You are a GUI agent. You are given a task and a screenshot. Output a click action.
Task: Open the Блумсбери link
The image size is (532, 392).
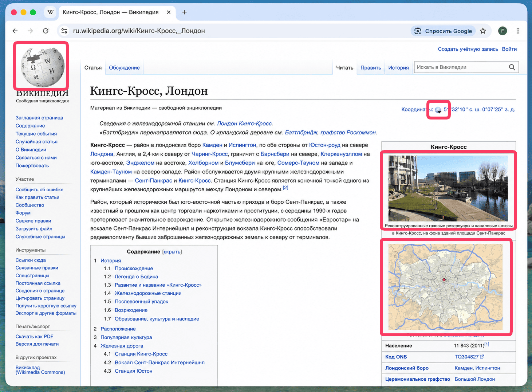coord(240,163)
